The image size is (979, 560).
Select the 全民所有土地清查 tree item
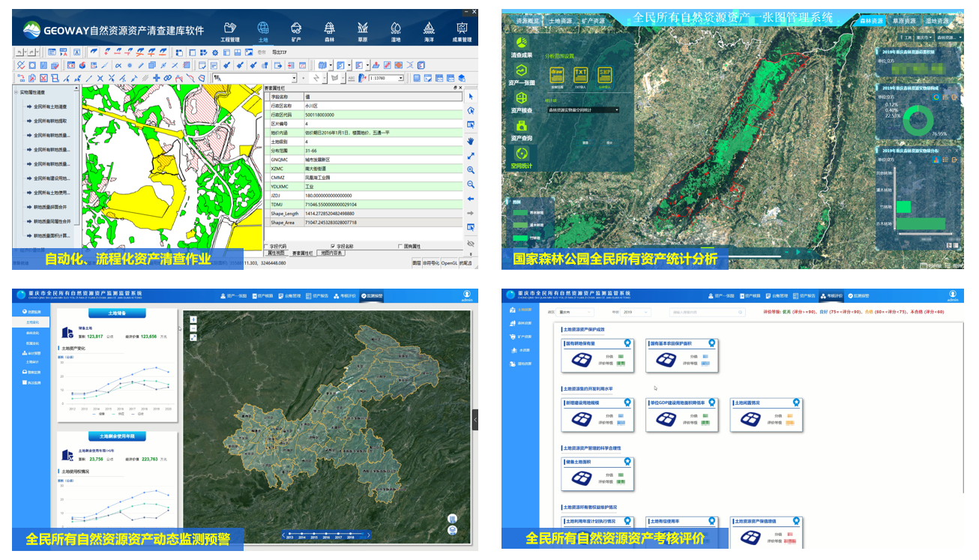point(49,106)
